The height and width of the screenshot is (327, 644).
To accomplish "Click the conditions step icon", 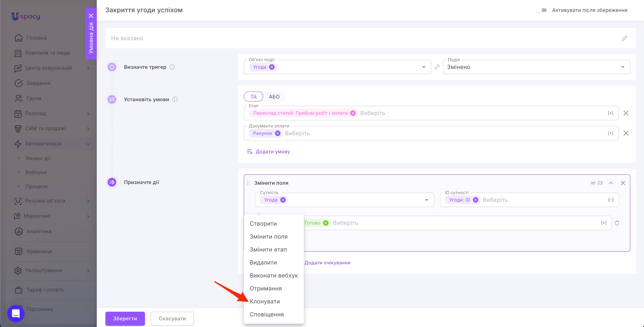I will pyautogui.click(x=112, y=100).
